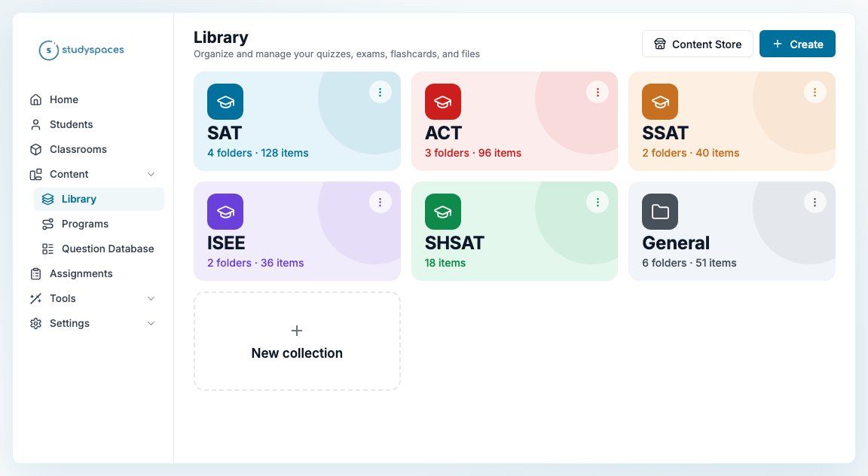Click '3 folders · 96 items' text
Viewport: 868px width, 476px height.
pos(472,154)
